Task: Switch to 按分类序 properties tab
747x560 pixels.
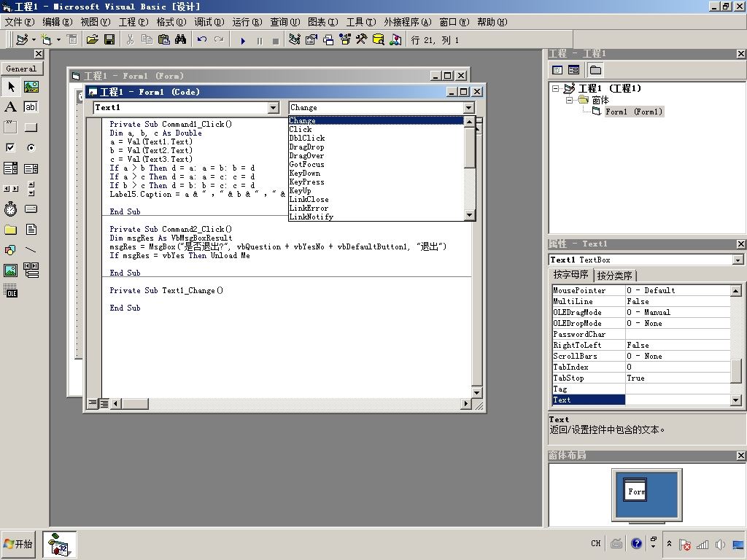Action: 614,275
